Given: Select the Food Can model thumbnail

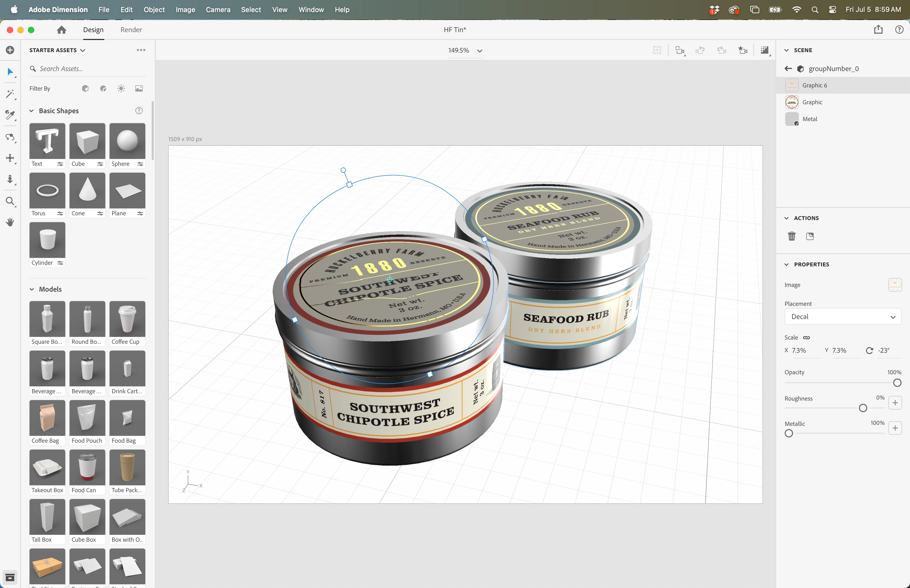Looking at the screenshot, I should (87, 467).
